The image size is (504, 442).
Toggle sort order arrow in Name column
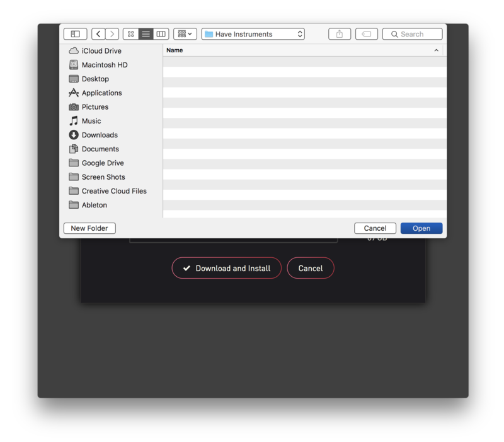436,50
